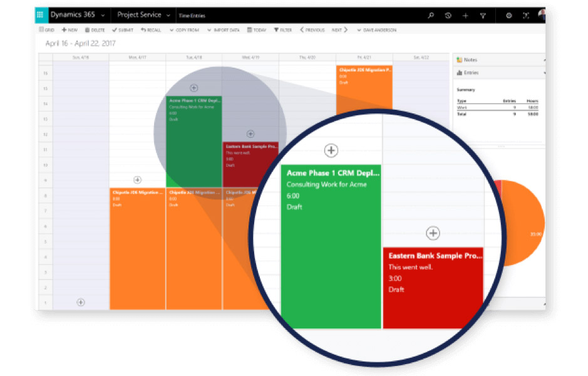
Task: Click the Filter command in the toolbar
Action: pyautogui.click(x=283, y=30)
